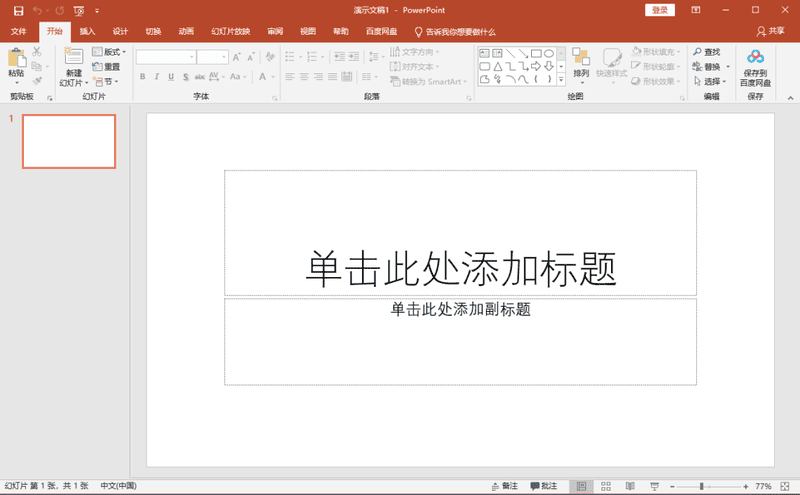The width and height of the screenshot is (800, 495).
Task: Toggle Italic formatting
Action: [157, 77]
